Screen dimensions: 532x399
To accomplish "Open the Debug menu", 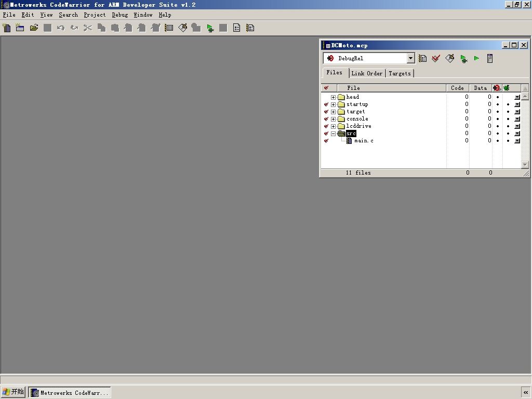I will pos(120,15).
